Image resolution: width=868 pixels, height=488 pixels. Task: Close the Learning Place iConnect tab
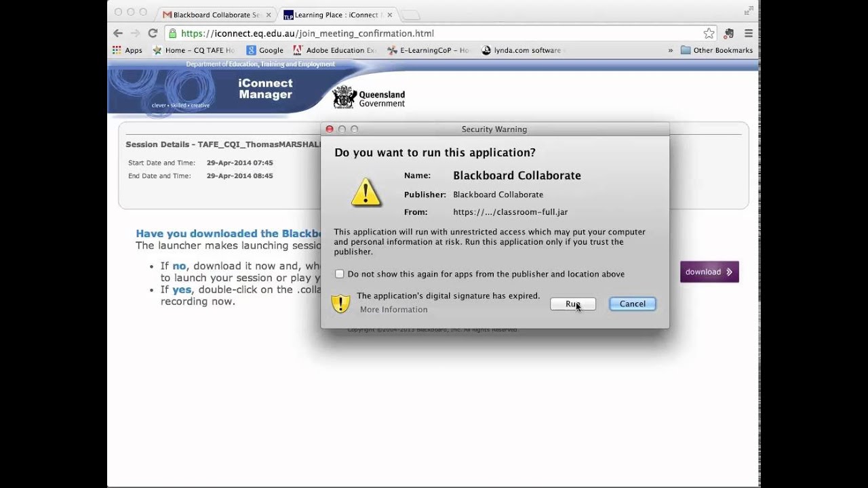[389, 14]
